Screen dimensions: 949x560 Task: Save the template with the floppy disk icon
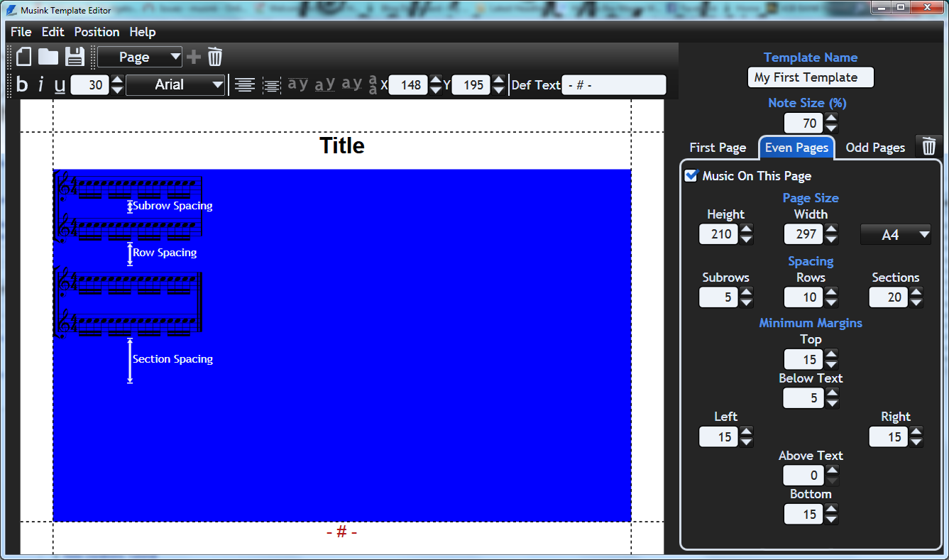75,57
